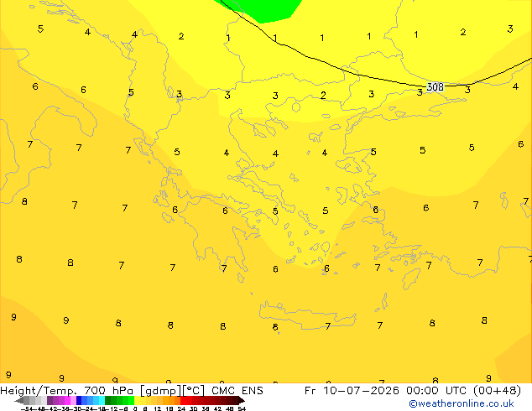The height and width of the screenshot is (411, 532).
Task: Click the 'Height/Temp. 700 hPa' title text
Action: coord(67,391)
